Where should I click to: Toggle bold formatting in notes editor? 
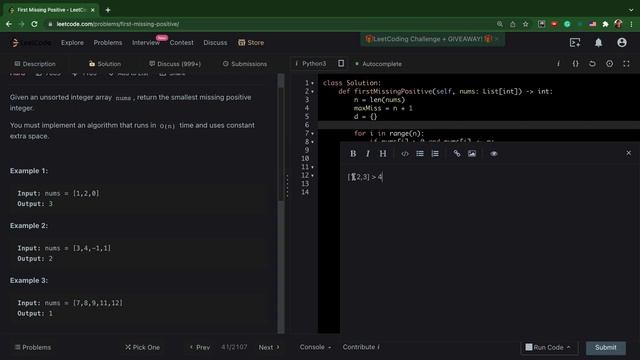point(353,153)
